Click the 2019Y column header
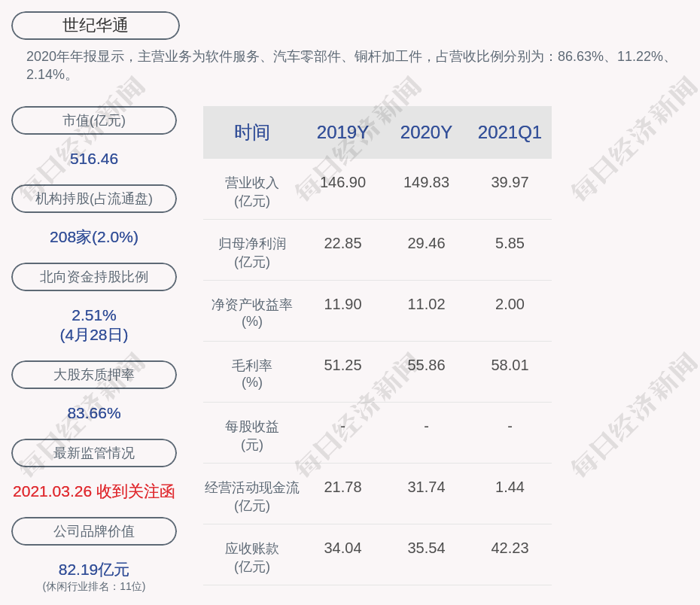 coord(343,132)
